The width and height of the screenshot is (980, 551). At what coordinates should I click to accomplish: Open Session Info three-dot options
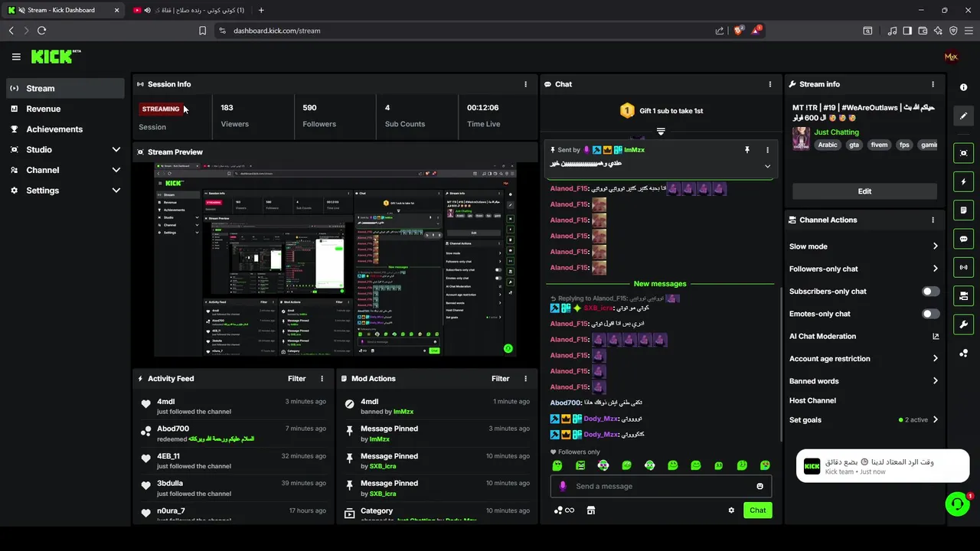click(525, 84)
